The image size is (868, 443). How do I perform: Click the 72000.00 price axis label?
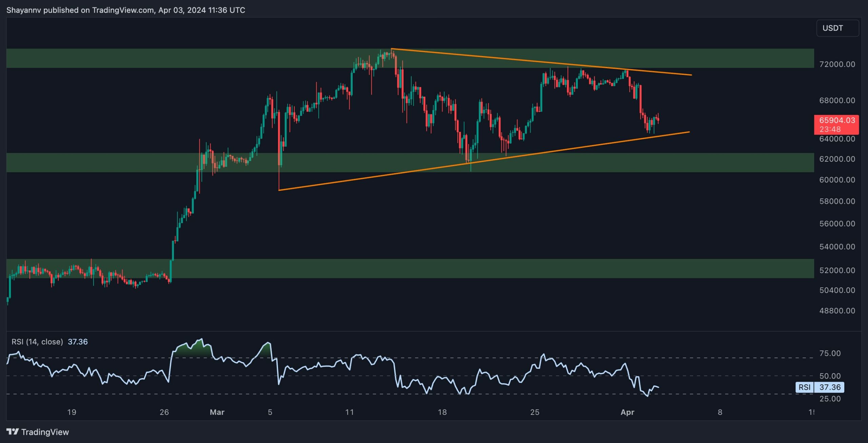tap(837, 64)
